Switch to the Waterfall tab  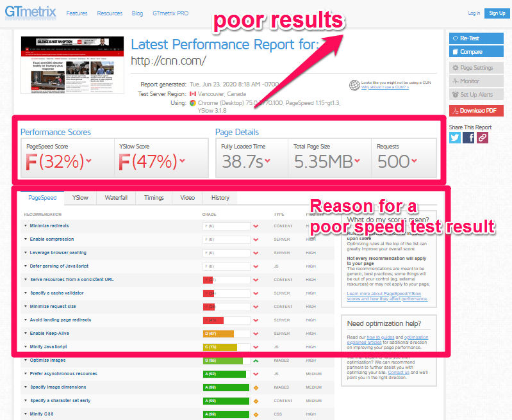pyautogui.click(x=116, y=198)
